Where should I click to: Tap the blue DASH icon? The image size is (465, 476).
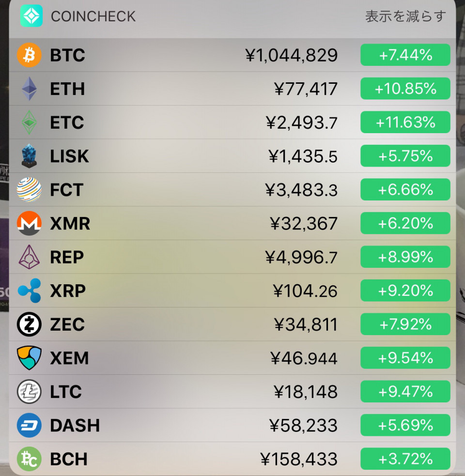[29, 425]
